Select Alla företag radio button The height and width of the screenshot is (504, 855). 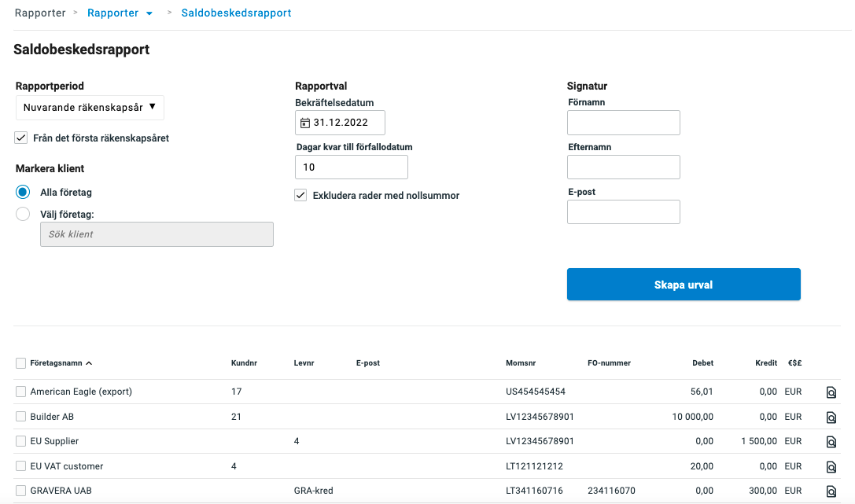tap(23, 193)
